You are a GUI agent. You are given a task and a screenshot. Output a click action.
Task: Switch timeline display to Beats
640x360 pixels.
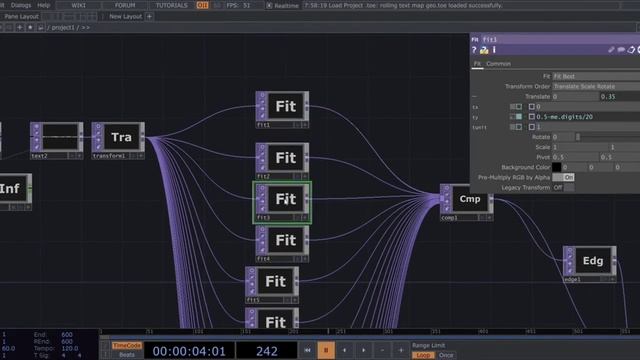127,355
